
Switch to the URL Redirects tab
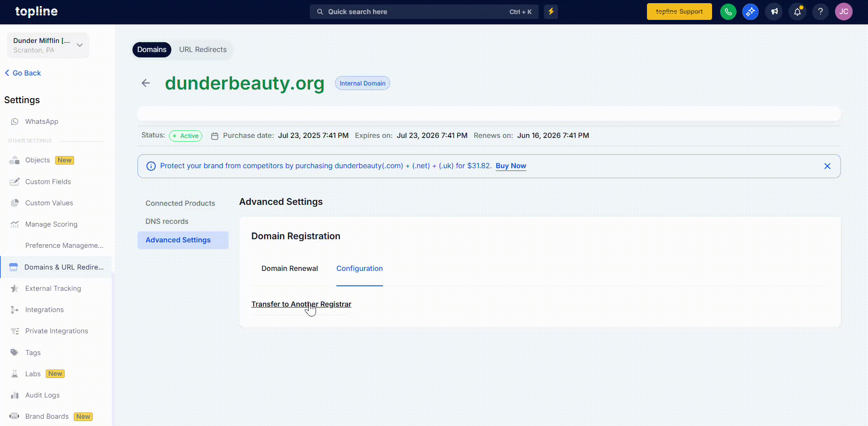coord(203,50)
